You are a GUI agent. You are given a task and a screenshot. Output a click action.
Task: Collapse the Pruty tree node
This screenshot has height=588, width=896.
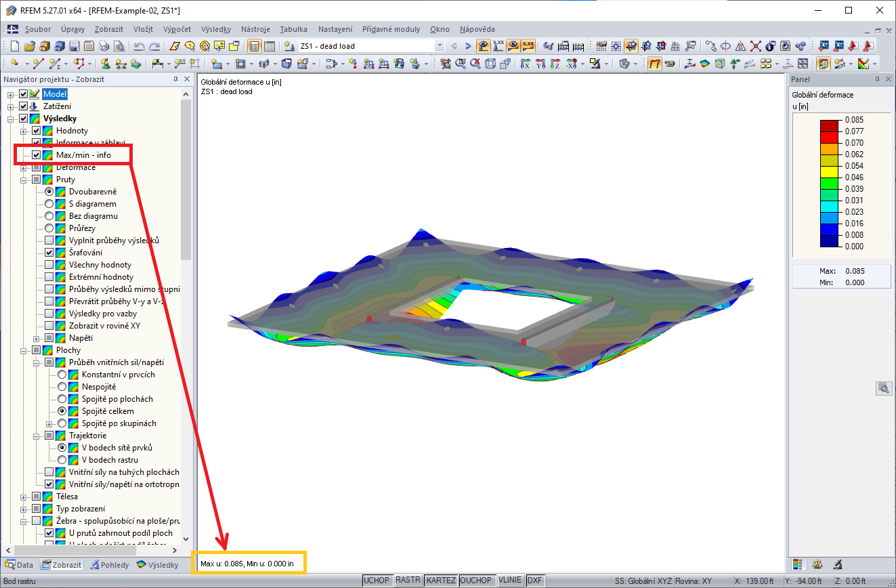point(24,180)
